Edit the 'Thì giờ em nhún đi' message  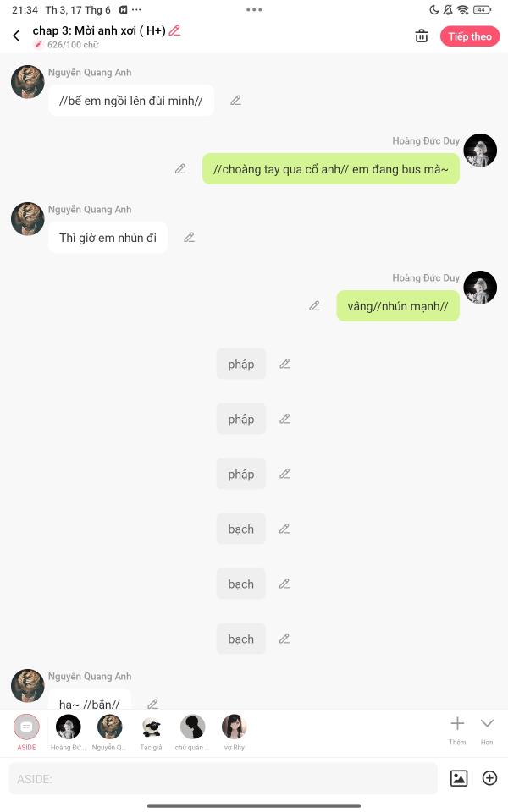pyautogui.click(x=189, y=237)
